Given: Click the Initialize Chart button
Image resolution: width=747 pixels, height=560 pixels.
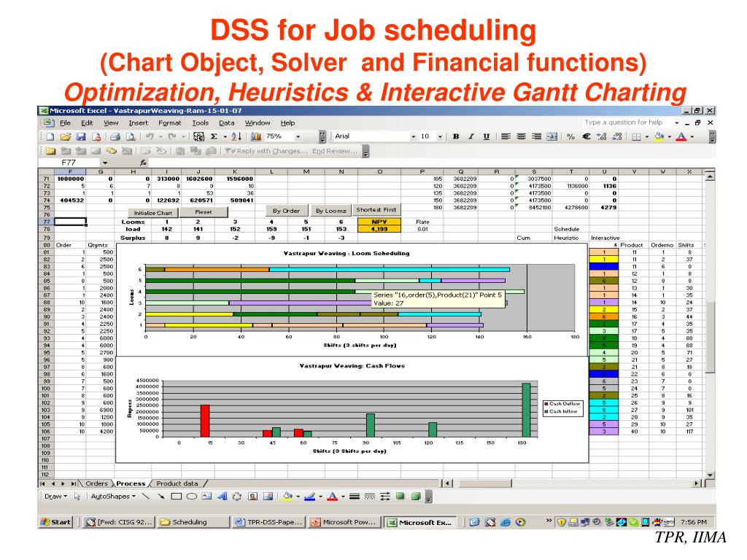Looking at the screenshot, I should (153, 213).
